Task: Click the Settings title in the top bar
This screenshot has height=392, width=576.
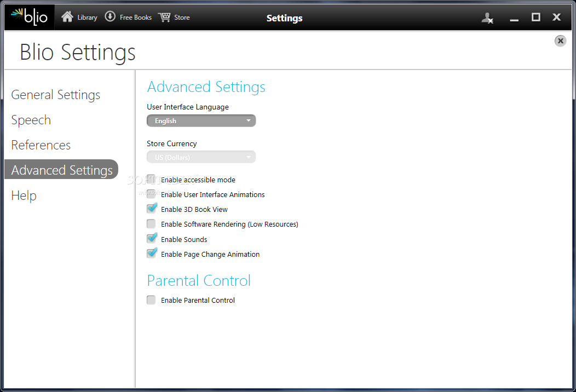Action: click(x=284, y=19)
